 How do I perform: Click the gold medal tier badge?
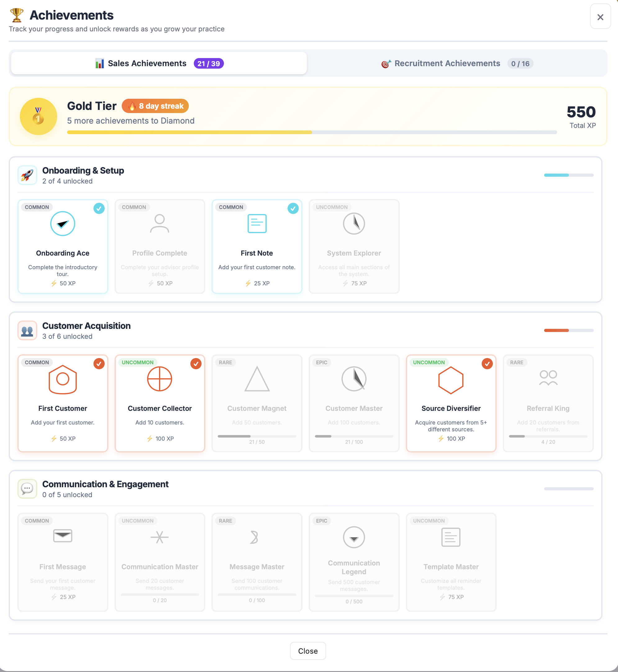click(x=39, y=116)
